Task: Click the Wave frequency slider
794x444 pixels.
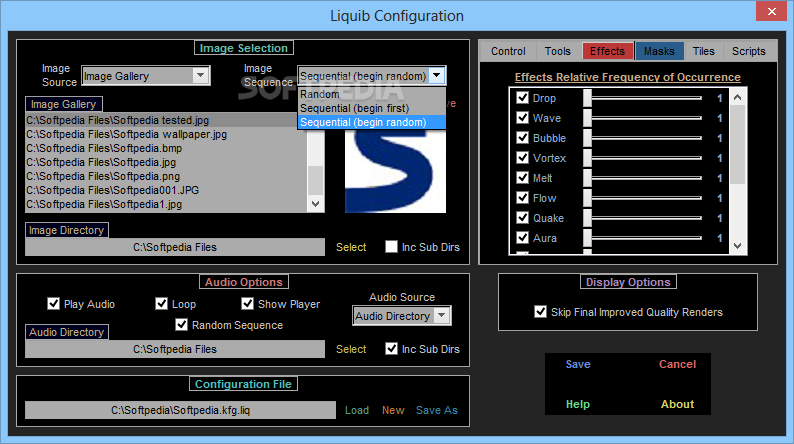Action: (643, 117)
